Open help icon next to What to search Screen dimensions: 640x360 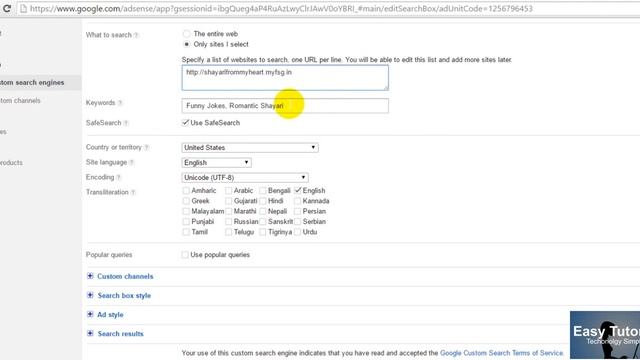tap(136, 35)
